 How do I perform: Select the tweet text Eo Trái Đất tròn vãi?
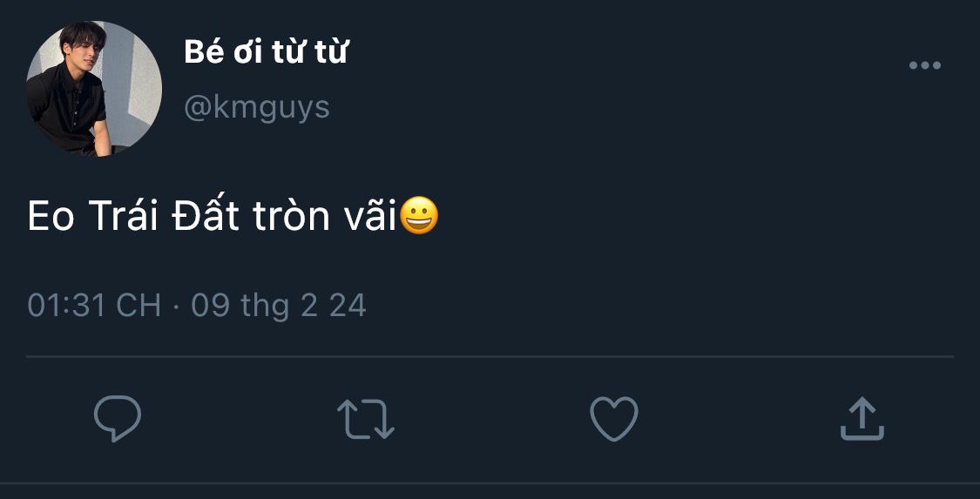213,215
